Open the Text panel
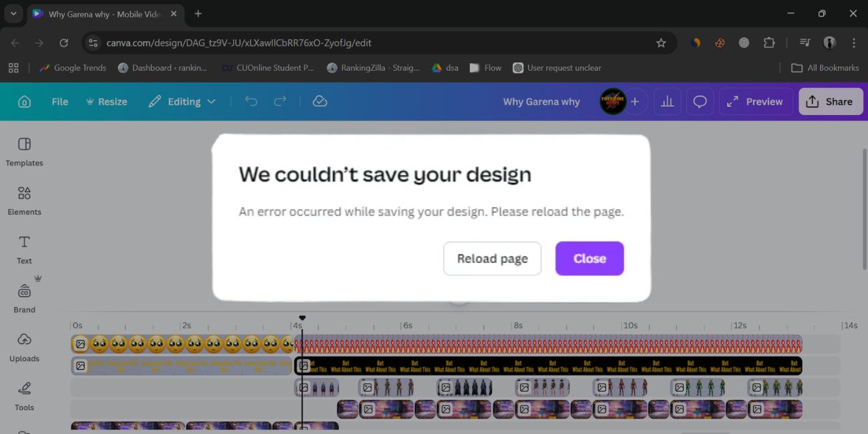Viewport: 868px width, 434px height. (x=24, y=248)
